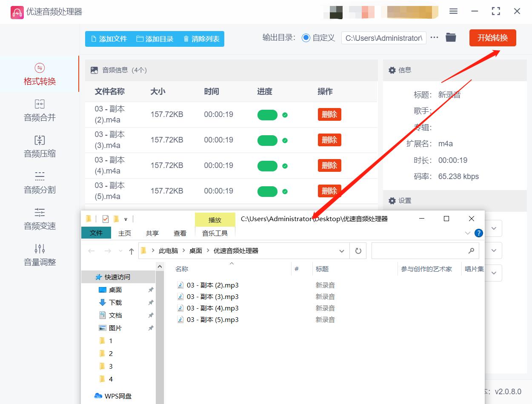Image resolution: width=532 pixels, height=404 pixels.
Task: Open the output folder via the folder icon
Action: pyautogui.click(x=451, y=37)
